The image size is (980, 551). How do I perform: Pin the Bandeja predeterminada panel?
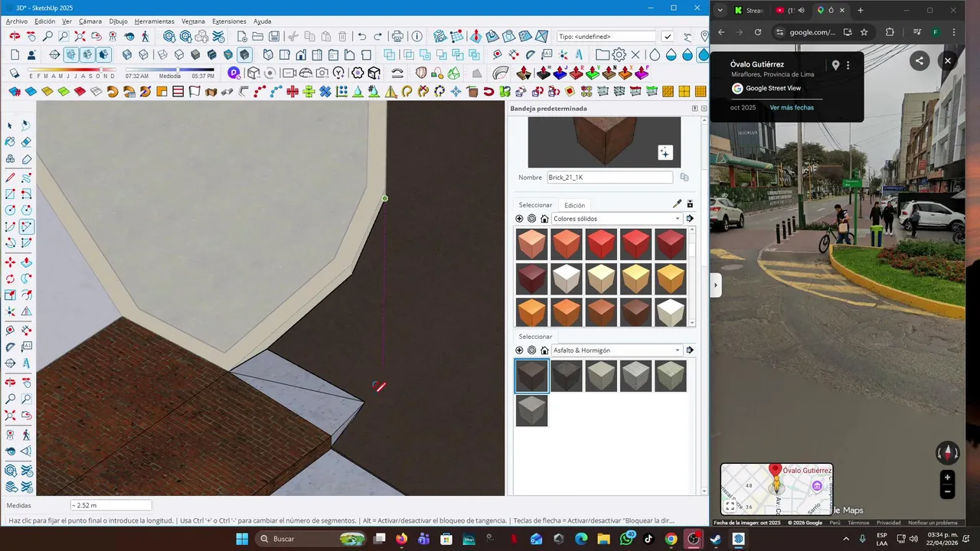point(695,109)
